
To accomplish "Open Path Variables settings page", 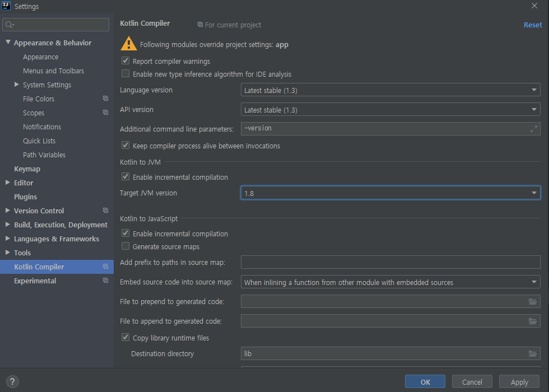I will [x=44, y=155].
